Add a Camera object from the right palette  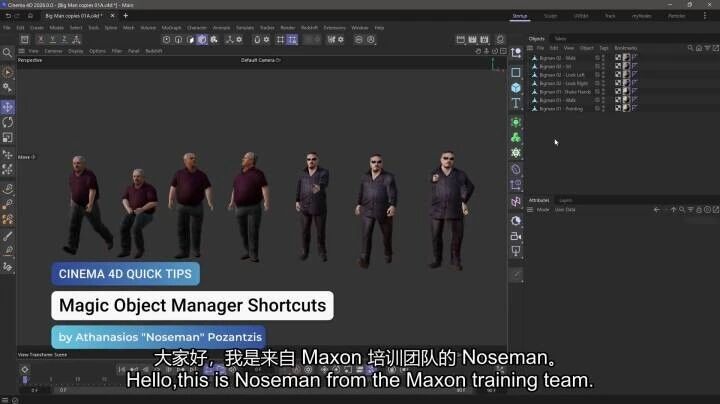click(516, 236)
